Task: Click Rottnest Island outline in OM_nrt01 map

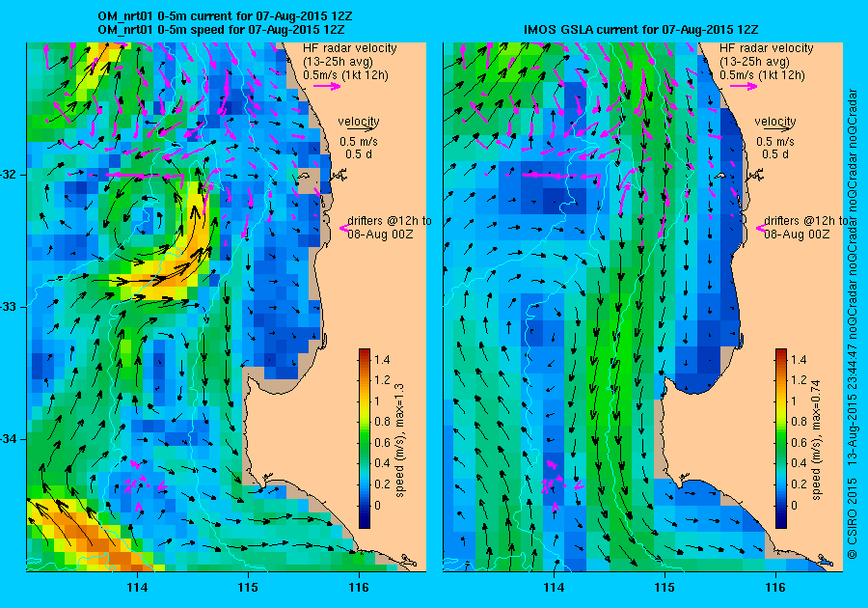Action: click(304, 176)
